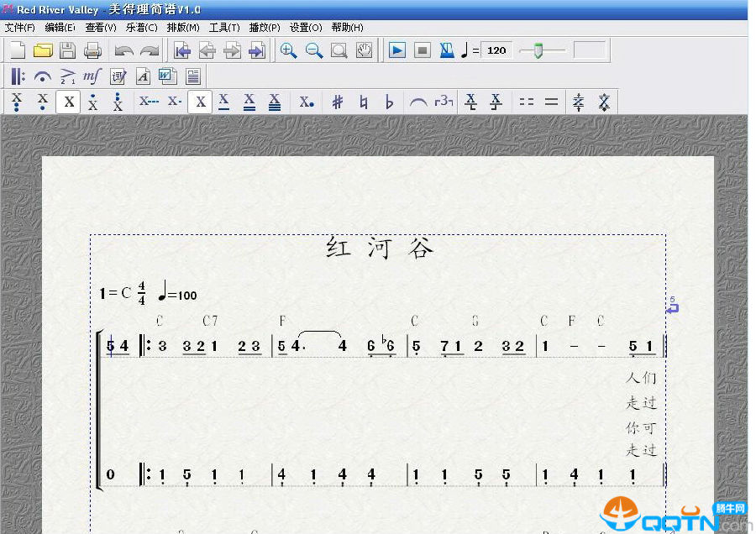Toggle the dotted note X. button
Image resolution: width=756 pixels, height=534 pixels.
pos(307,102)
